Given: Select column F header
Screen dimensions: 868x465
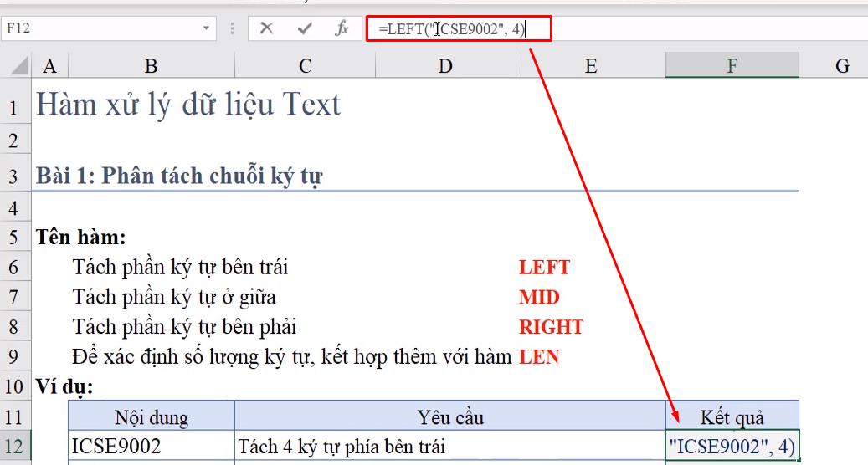Looking at the screenshot, I should tap(732, 66).
